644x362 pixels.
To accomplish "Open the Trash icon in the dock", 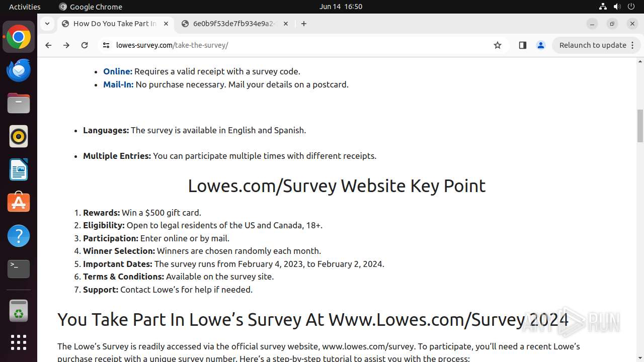I will coord(19,311).
